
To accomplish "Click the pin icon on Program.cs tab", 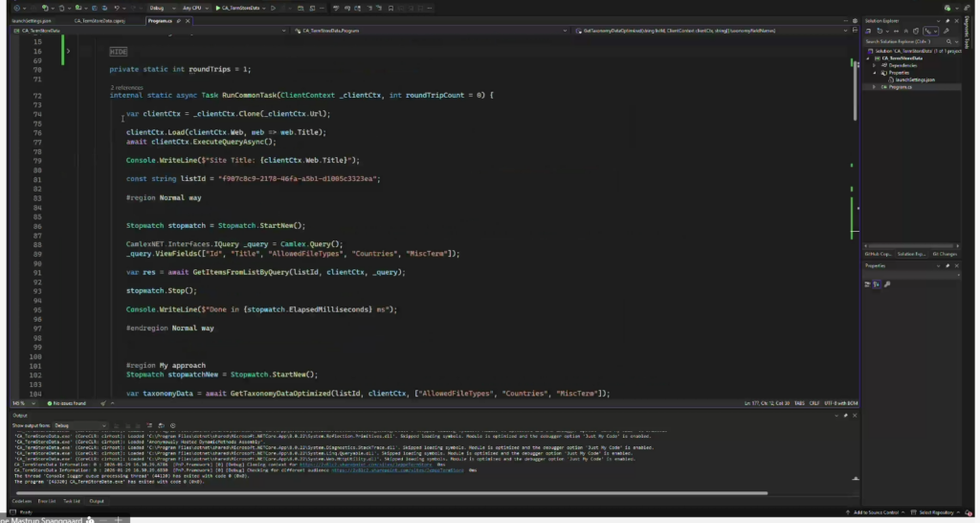I will tap(180, 20).
